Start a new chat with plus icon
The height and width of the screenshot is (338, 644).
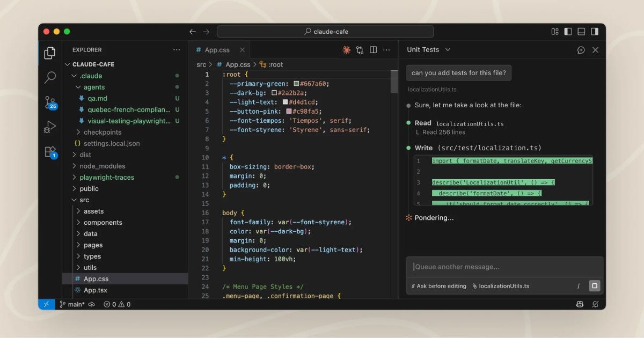click(581, 50)
